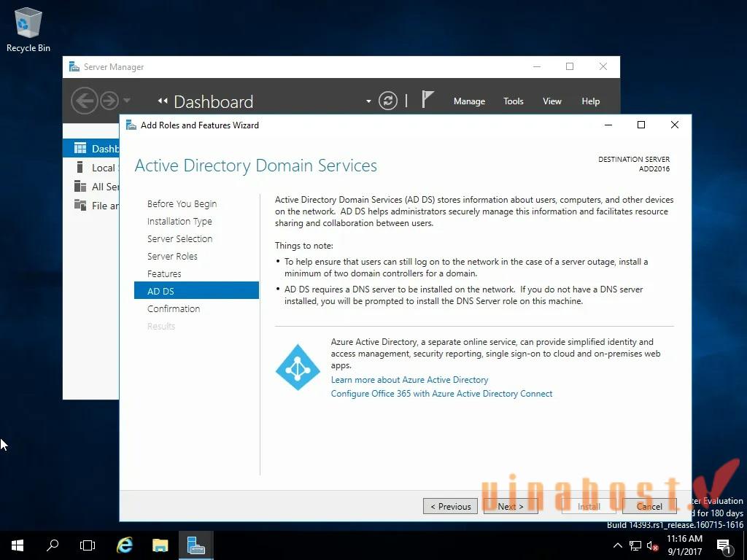Expand hidden icons chevron in system tray
The image size is (747, 560).
click(617, 545)
